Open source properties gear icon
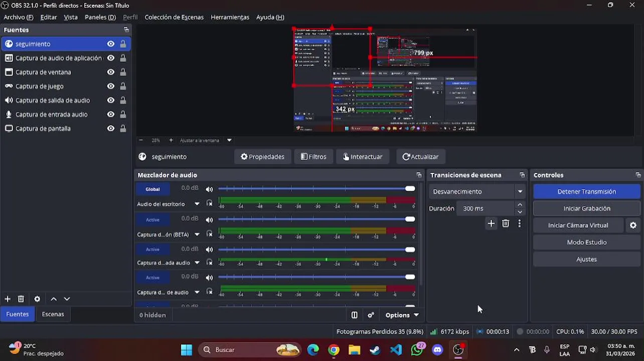This screenshot has width=644, height=361. [37, 299]
